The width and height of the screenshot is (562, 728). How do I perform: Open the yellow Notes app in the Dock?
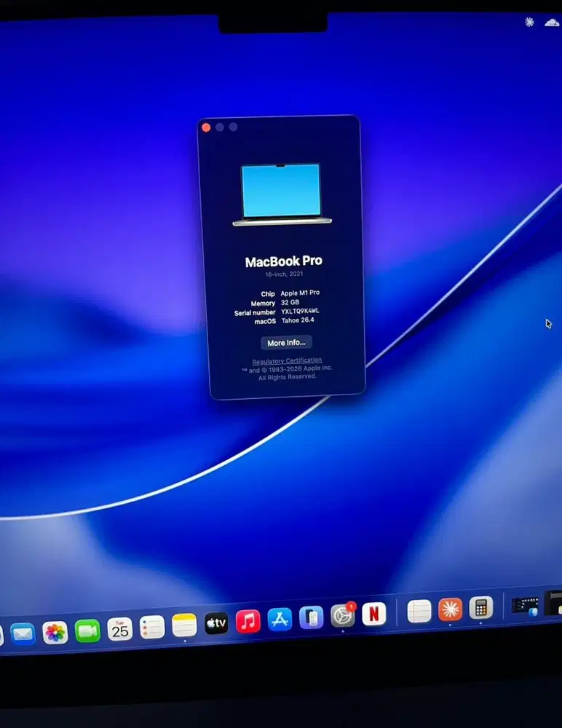click(x=184, y=625)
